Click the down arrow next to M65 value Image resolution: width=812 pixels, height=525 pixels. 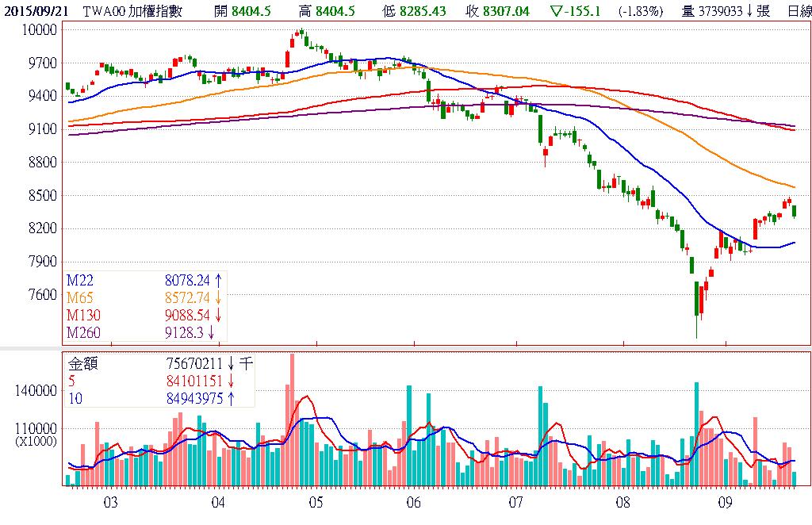218,297
